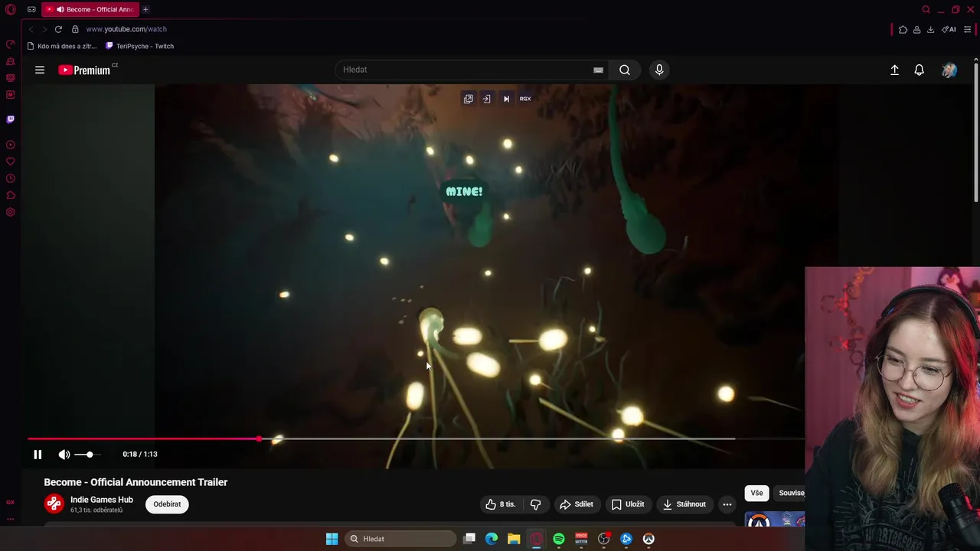
Task: Open on-screen keyboard in search box
Action: 598,70
